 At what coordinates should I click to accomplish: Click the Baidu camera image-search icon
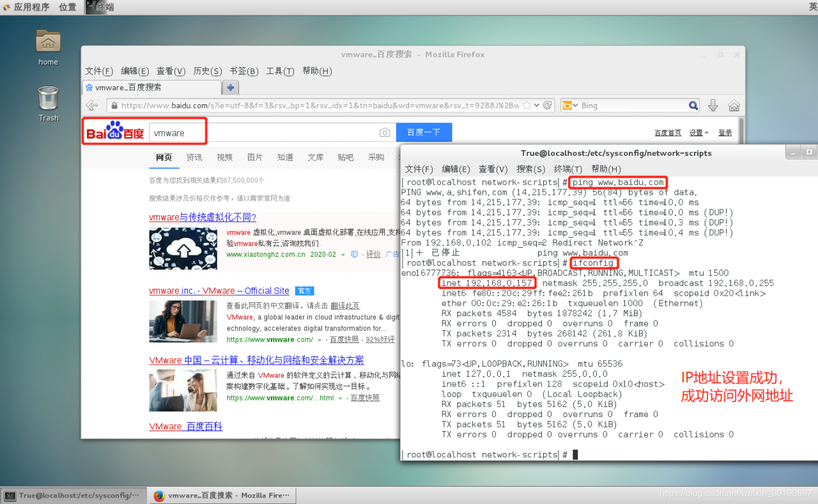[385, 133]
